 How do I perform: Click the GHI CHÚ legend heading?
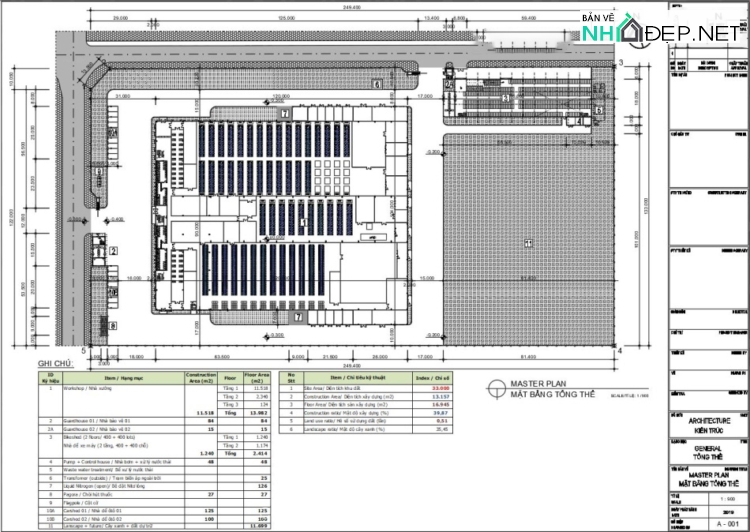pyautogui.click(x=55, y=364)
